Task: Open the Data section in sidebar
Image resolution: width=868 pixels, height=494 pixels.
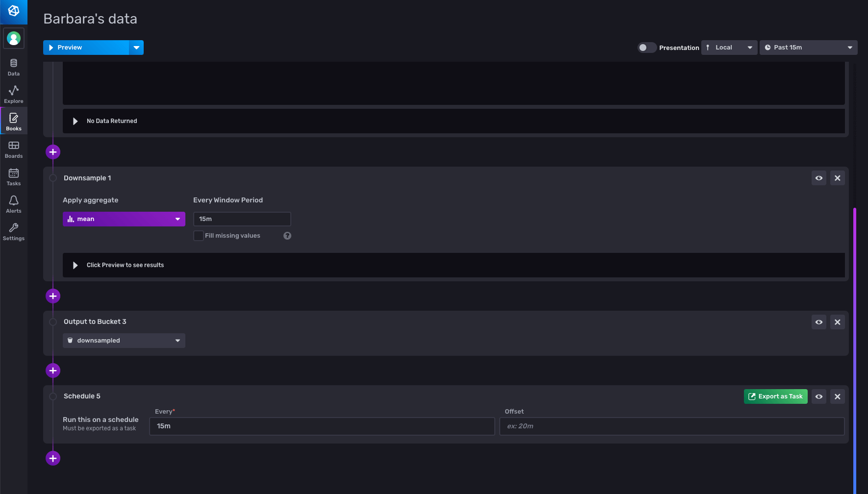Action: (x=14, y=67)
